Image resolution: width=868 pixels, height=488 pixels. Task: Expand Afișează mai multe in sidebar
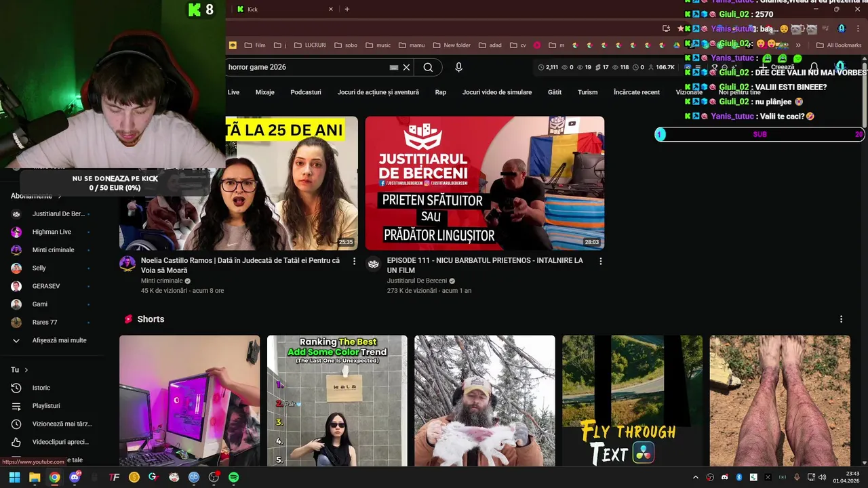(52, 340)
